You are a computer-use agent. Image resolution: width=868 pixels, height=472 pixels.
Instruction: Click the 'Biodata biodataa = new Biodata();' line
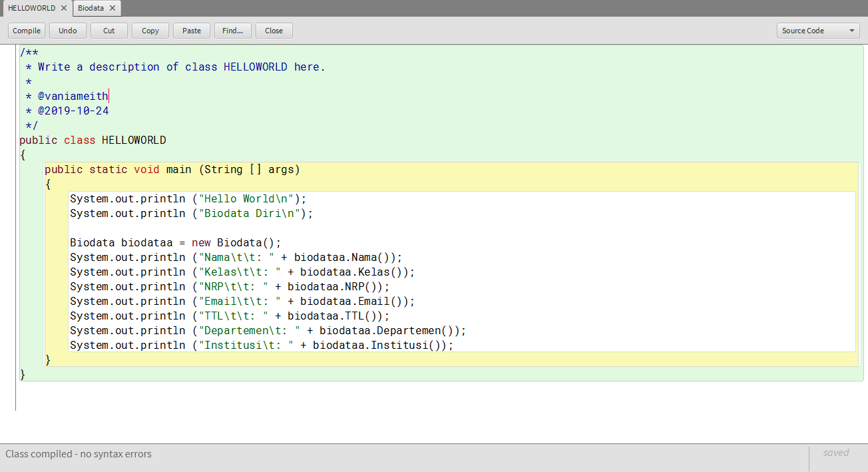point(176,242)
